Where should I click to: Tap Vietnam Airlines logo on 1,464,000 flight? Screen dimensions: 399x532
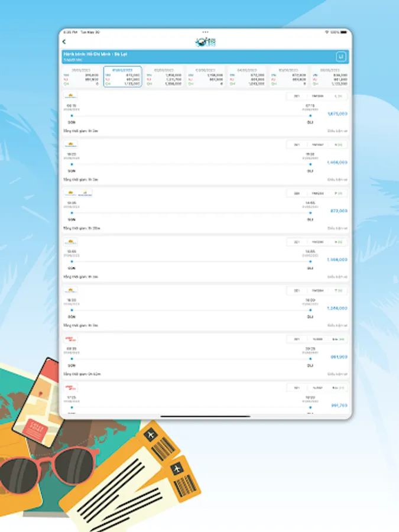click(x=70, y=145)
